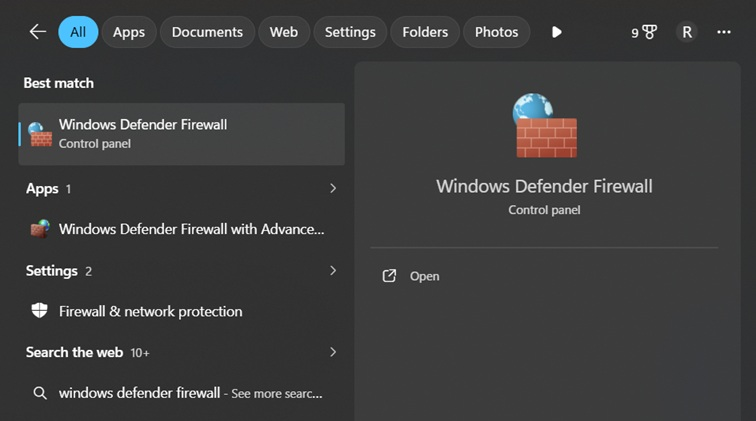Click the large firewall icon in preview pane
Viewport: 756px width, 421px height.
tap(545, 125)
